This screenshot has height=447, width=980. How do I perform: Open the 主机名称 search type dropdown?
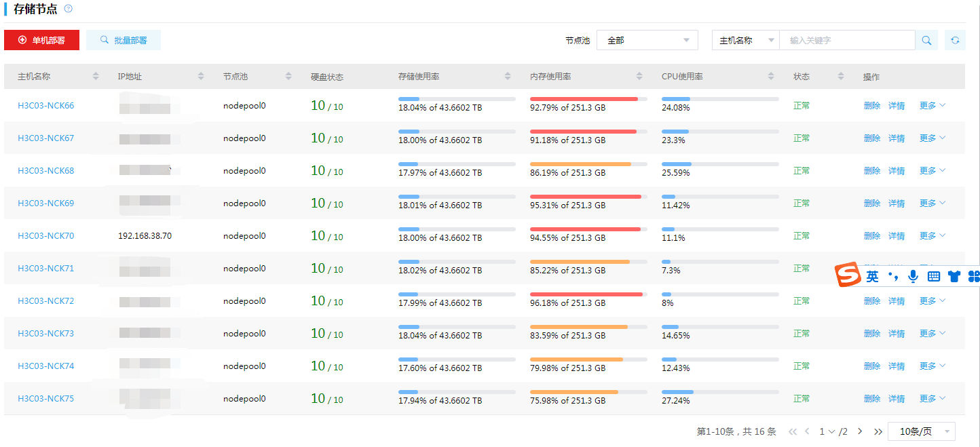tap(745, 41)
